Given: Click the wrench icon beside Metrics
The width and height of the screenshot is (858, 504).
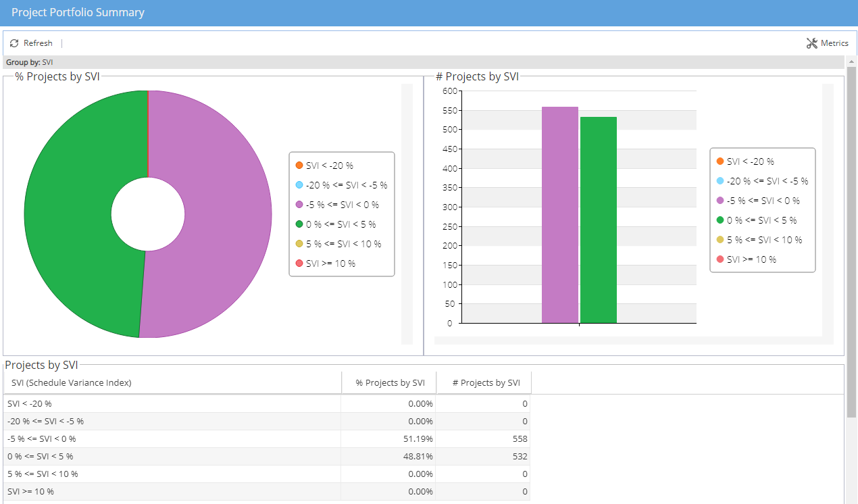Looking at the screenshot, I should pyautogui.click(x=811, y=43).
